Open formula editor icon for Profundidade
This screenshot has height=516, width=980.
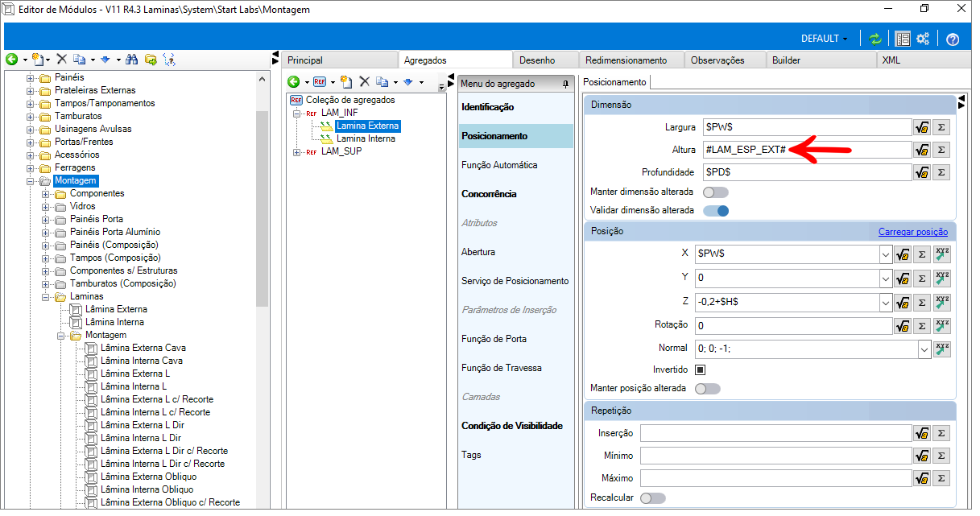[923, 172]
